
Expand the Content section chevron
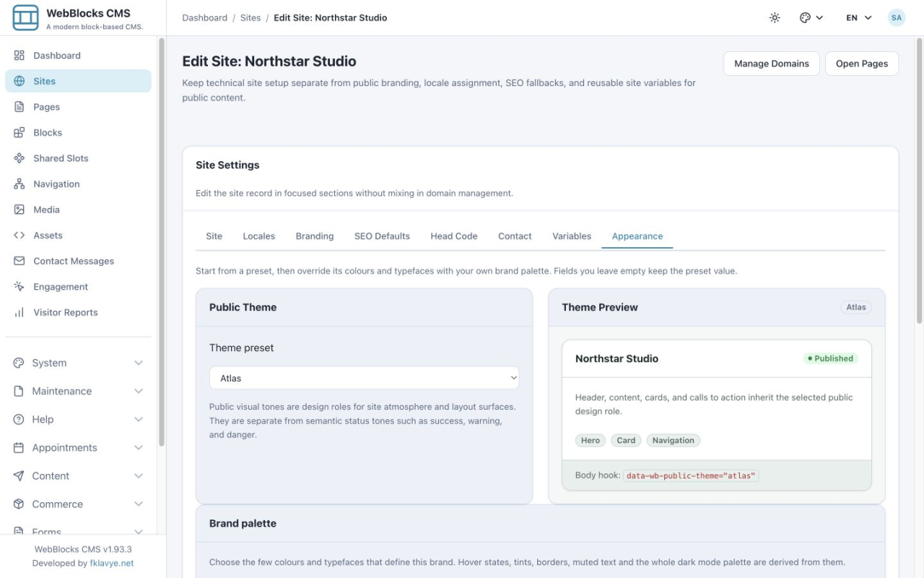click(x=139, y=476)
